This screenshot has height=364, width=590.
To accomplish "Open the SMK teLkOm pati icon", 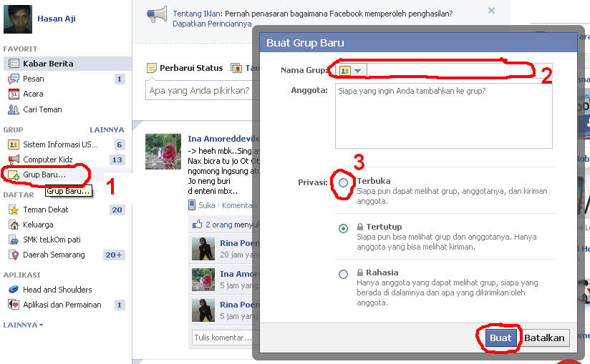I will click(x=14, y=240).
